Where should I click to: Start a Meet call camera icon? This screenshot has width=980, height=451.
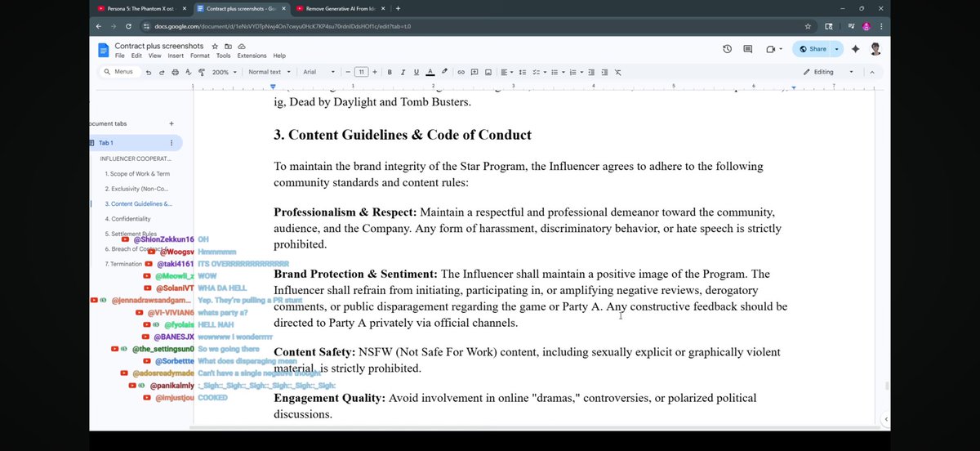773,49
